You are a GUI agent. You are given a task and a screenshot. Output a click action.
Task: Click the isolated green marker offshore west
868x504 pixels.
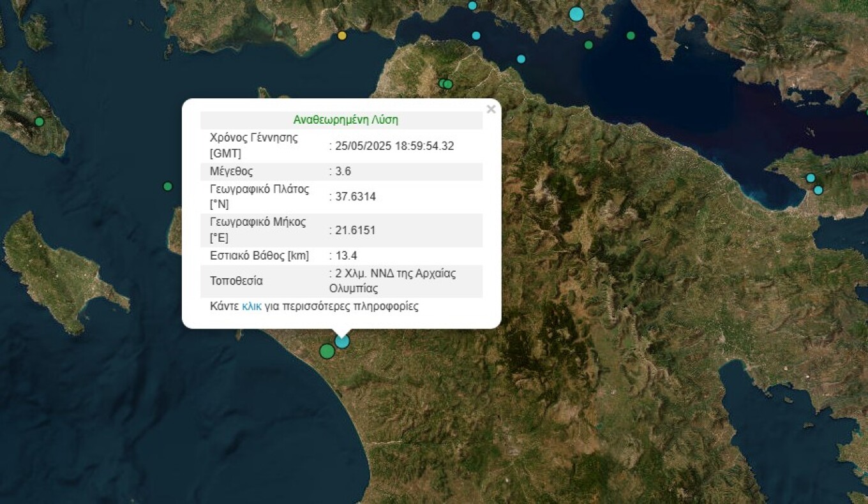[x=167, y=186]
